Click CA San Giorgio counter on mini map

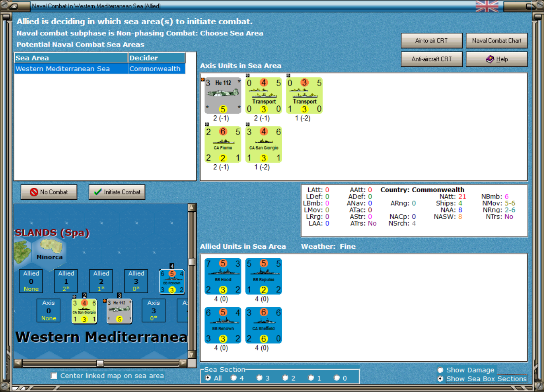pos(84,311)
